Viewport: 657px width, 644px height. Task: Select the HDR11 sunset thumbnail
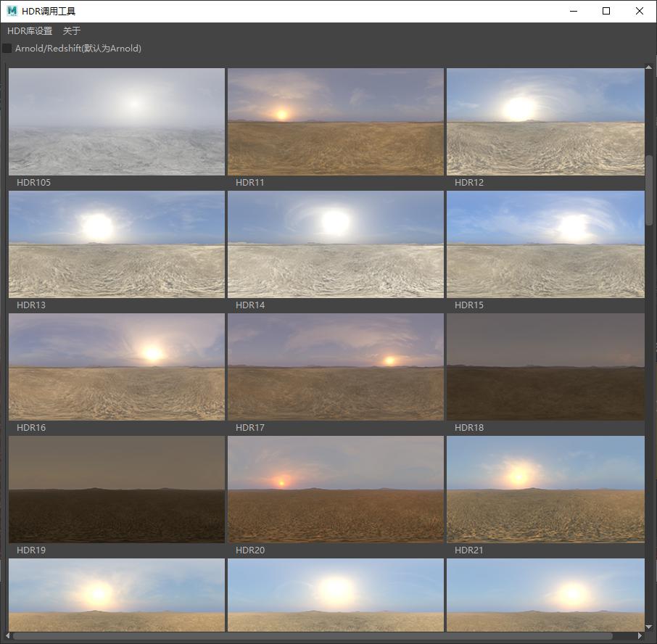coord(335,122)
